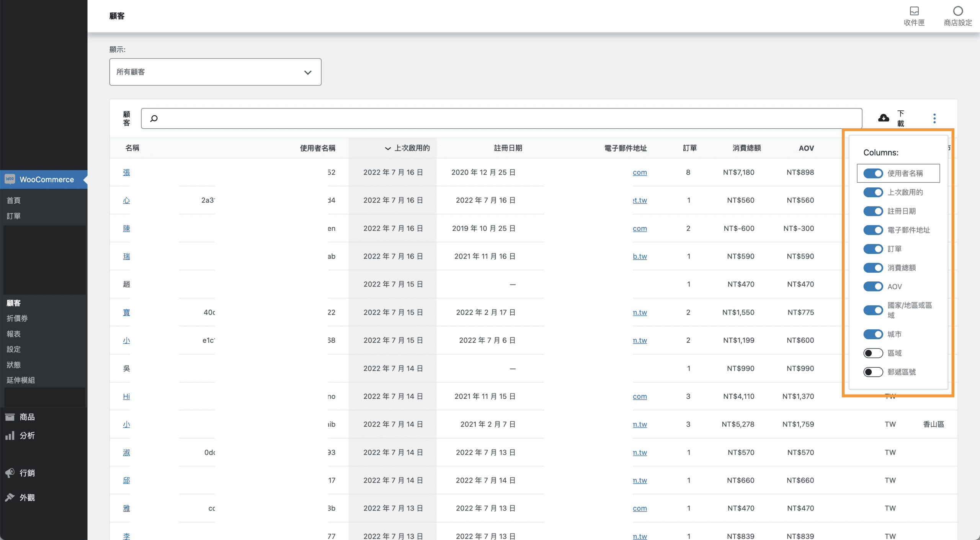Open 報表 in the sidebar menu
The height and width of the screenshot is (540, 980).
coord(14,334)
